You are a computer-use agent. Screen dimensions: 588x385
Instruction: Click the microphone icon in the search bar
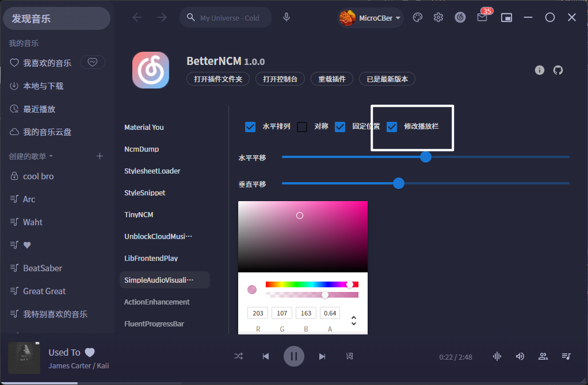(x=286, y=17)
